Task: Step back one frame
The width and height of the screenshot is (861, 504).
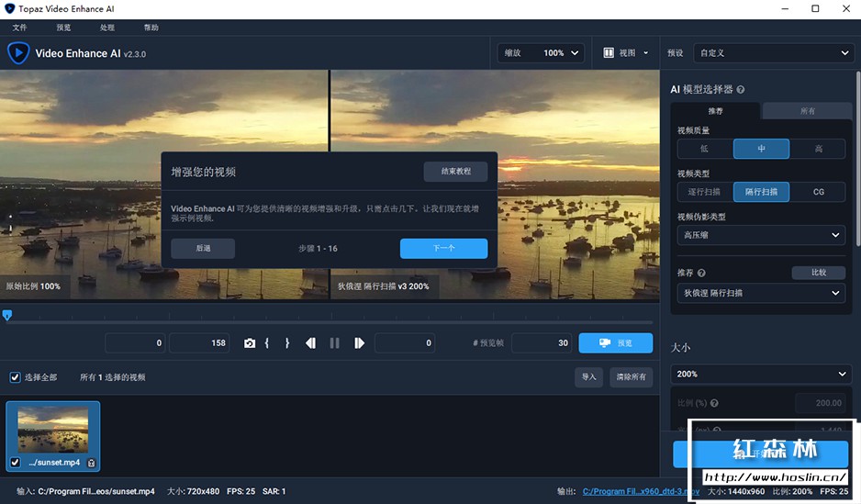Action: (x=311, y=343)
